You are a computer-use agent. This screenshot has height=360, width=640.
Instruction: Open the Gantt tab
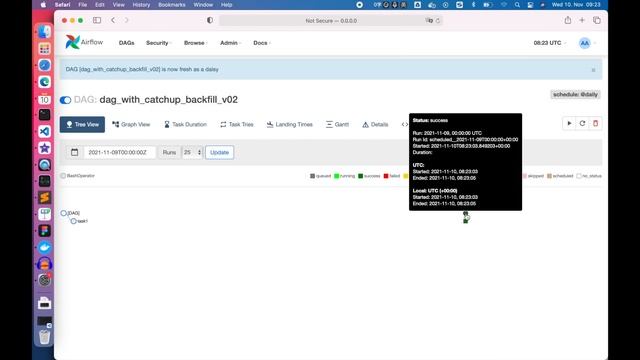tap(337, 124)
